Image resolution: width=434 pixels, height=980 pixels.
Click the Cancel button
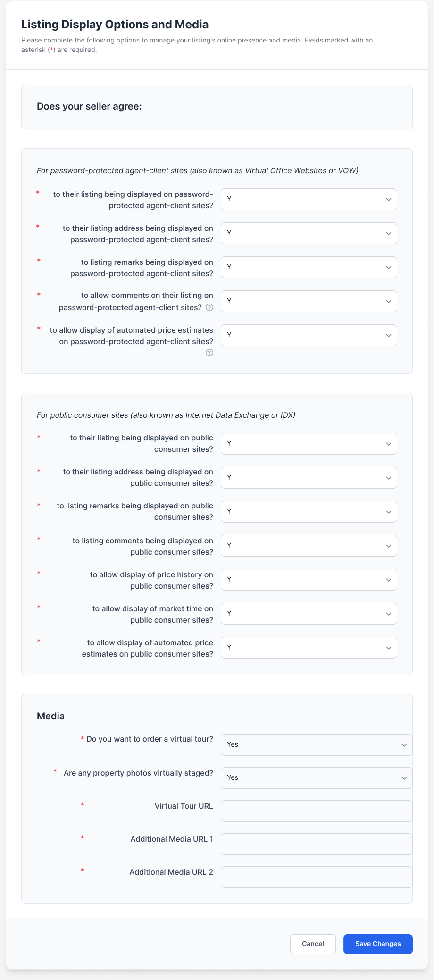pos(313,944)
